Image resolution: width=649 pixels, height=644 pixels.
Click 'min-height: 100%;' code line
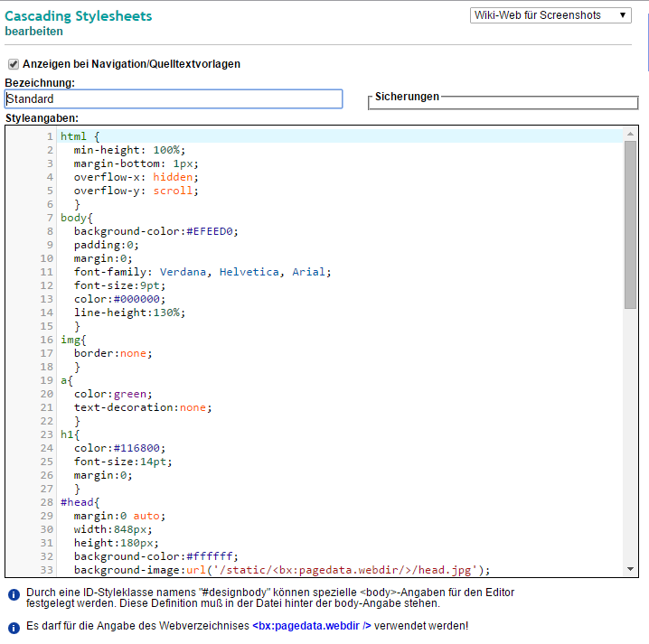[129, 150]
